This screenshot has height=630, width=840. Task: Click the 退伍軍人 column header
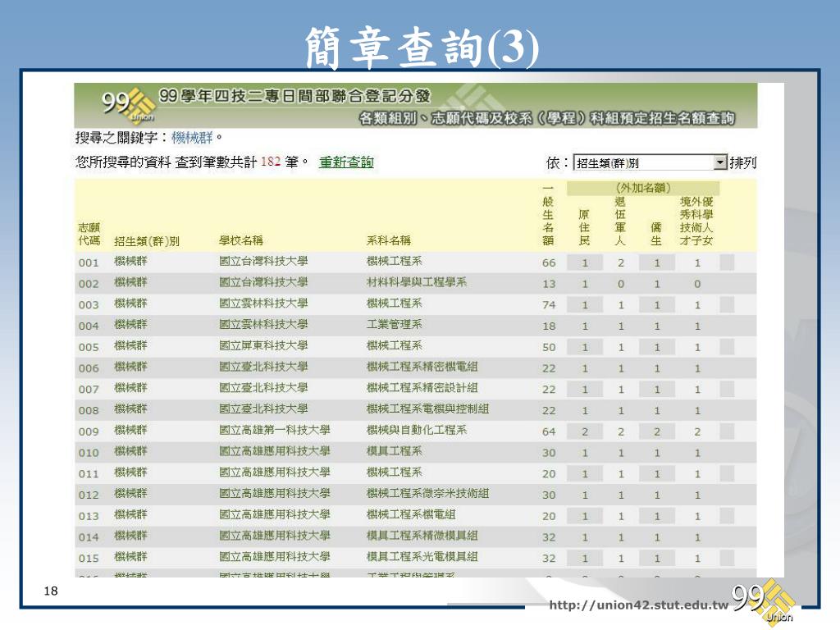[x=620, y=221]
